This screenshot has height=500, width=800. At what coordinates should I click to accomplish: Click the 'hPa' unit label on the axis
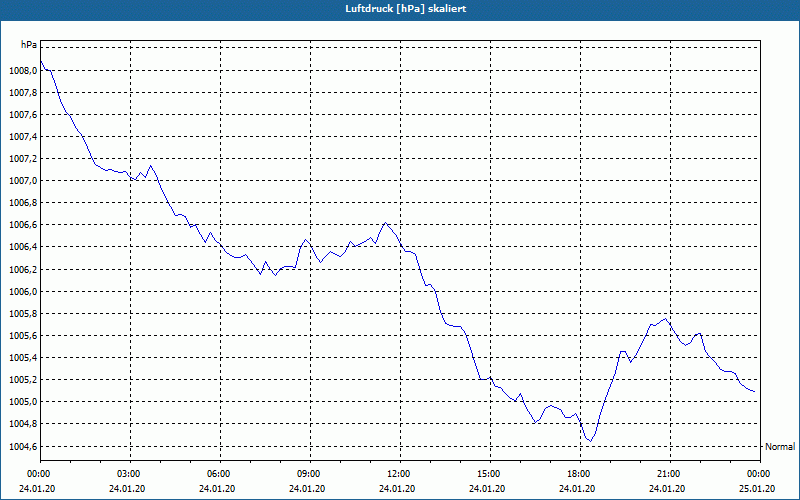(x=29, y=45)
